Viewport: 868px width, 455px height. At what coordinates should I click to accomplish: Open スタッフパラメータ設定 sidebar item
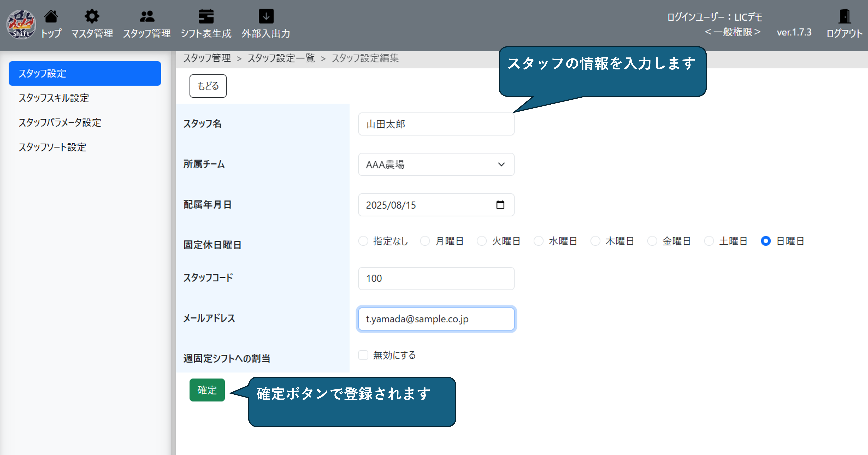point(60,123)
